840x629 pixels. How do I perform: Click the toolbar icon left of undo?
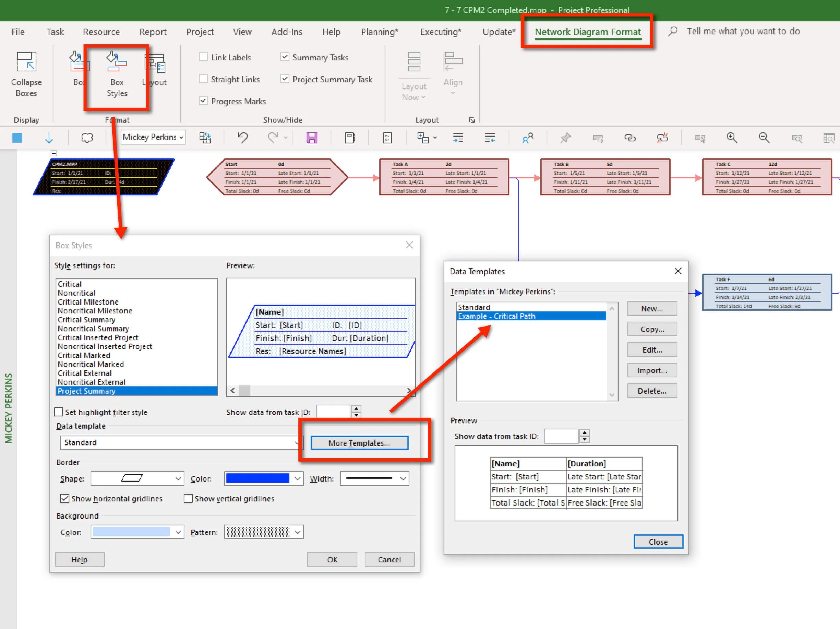click(205, 138)
